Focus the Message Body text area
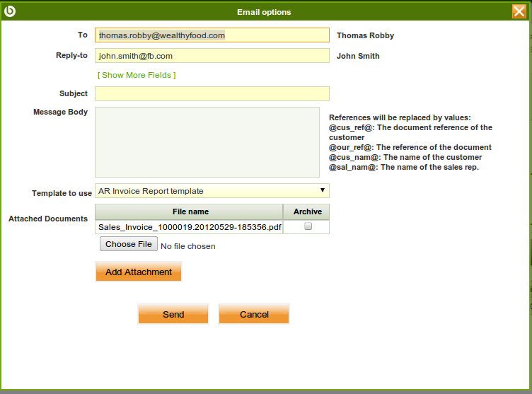532x394 pixels. click(x=207, y=142)
